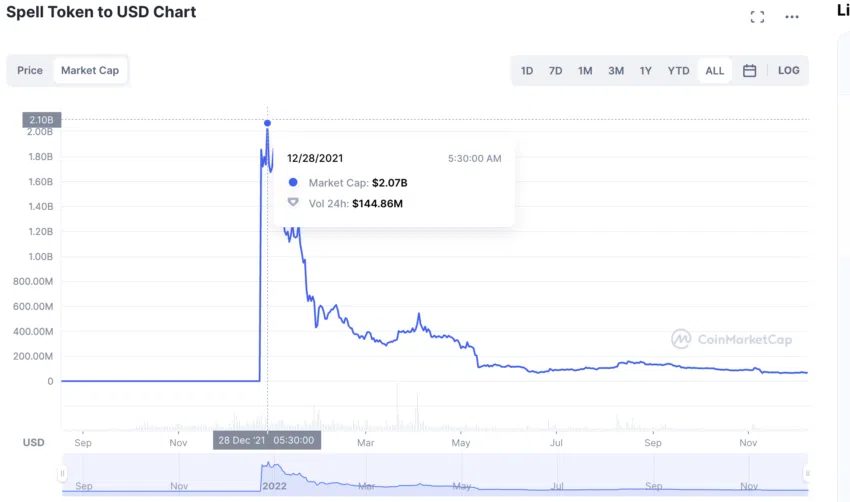Select the 1D time range
The height and width of the screenshot is (502, 850).
pyautogui.click(x=527, y=70)
